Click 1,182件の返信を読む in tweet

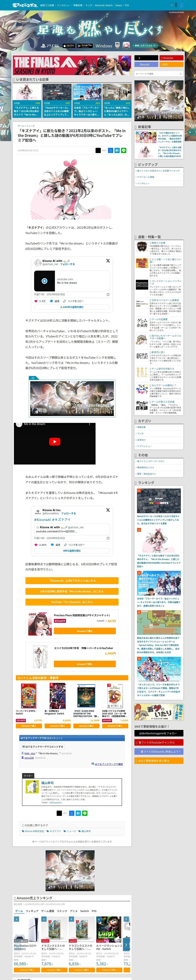click(72, 307)
